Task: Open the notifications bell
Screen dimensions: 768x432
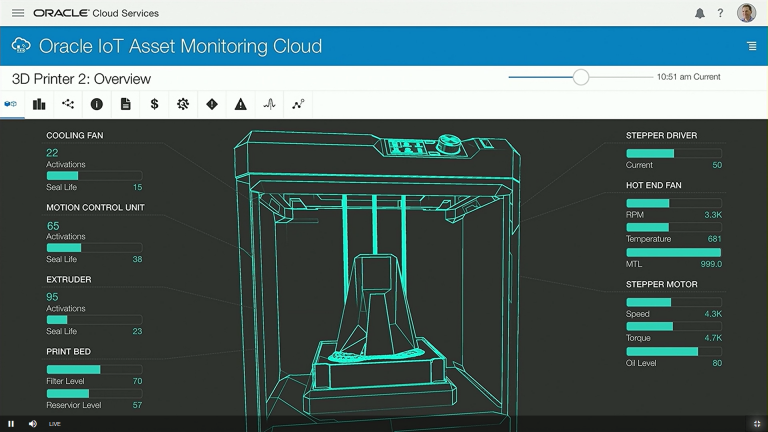Action: pyautogui.click(x=700, y=13)
